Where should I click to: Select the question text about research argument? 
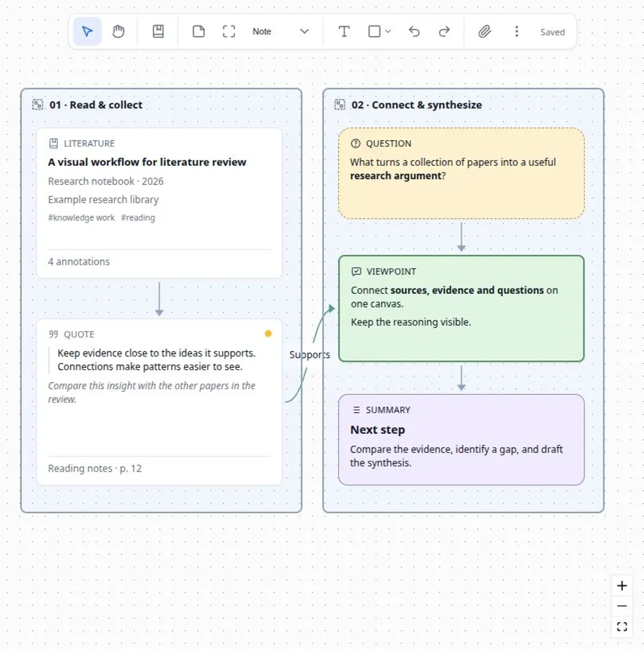[x=453, y=169]
